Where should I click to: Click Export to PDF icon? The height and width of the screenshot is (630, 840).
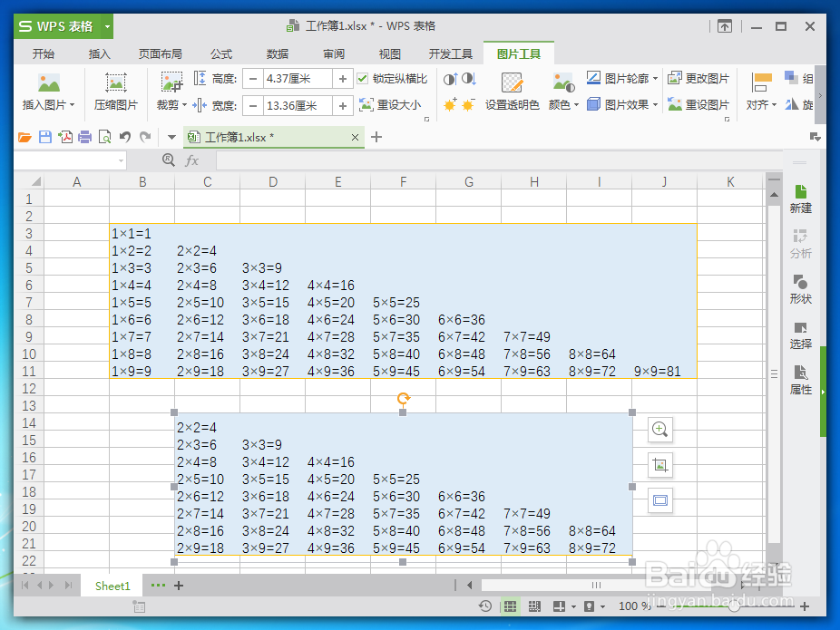tap(65, 137)
